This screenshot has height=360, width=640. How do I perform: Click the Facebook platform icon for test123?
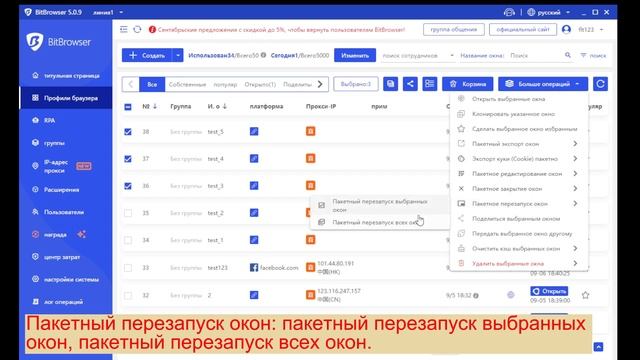pos(254,267)
